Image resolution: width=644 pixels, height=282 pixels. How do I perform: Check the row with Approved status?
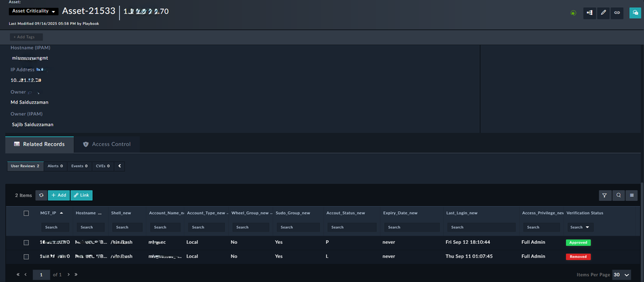(x=26, y=243)
